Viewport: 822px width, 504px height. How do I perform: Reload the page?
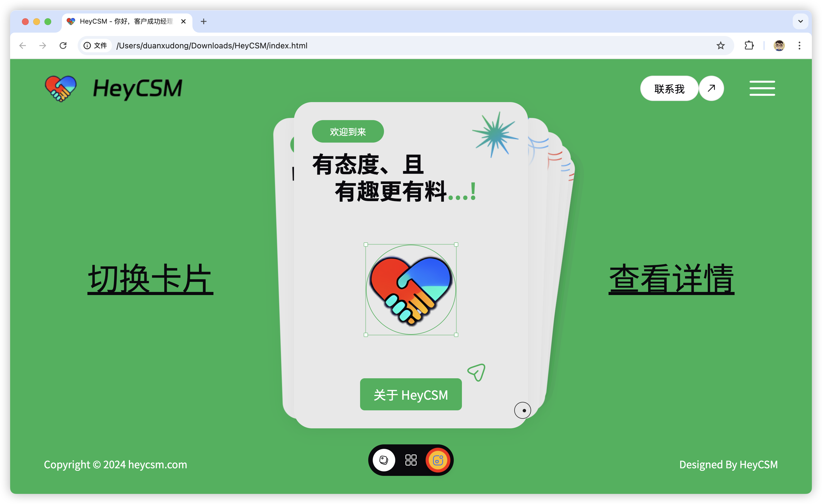coord(63,45)
